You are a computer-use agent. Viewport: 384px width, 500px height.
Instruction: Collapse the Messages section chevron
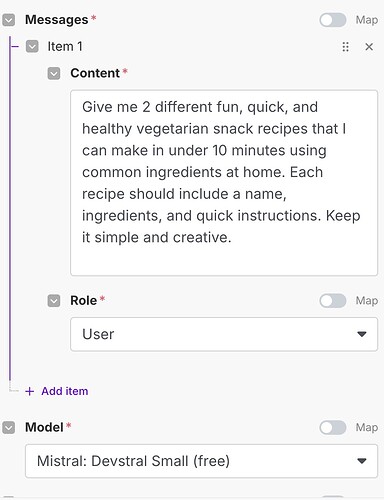click(9, 20)
